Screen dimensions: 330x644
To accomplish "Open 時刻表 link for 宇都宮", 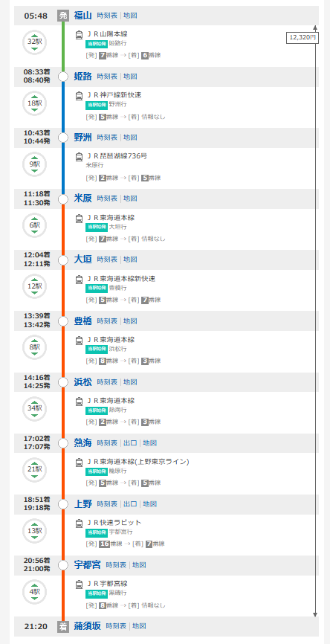I will 116,565.
